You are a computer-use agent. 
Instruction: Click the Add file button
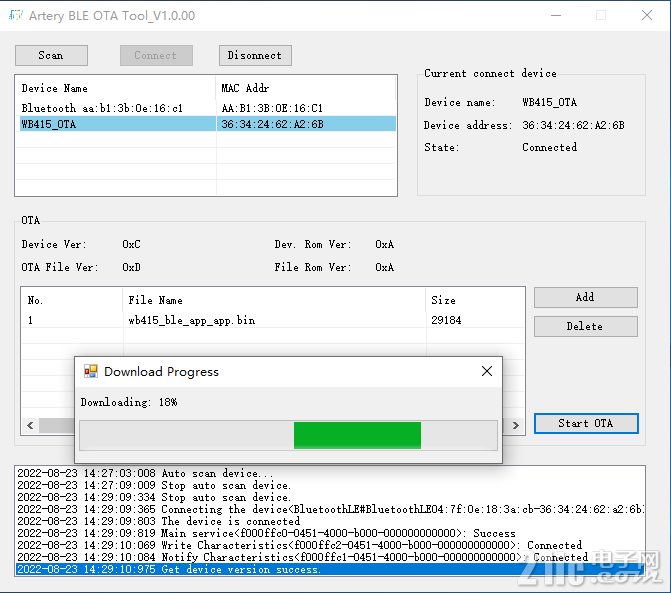point(585,297)
